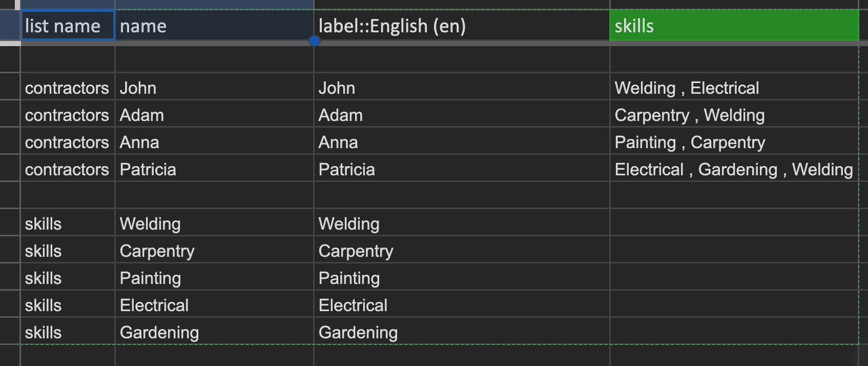868x366 pixels.
Task: Select the 'Painting' cell in name column
Action: click(214, 277)
